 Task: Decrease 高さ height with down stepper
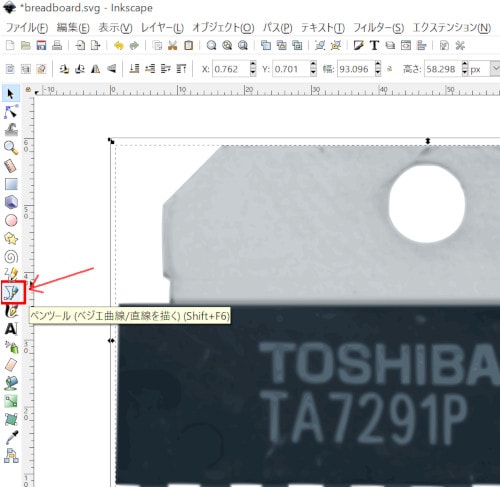[x=465, y=72]
